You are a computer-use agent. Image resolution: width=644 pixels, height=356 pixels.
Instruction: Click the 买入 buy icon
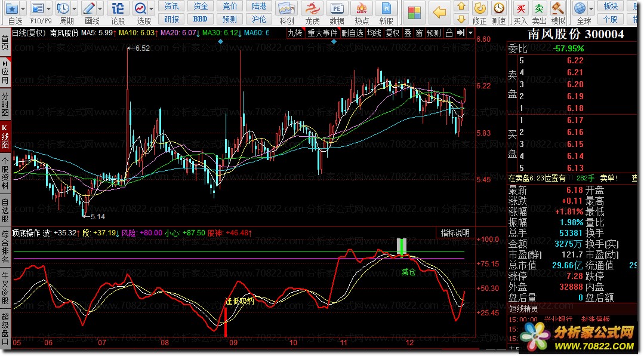(520, 8)
